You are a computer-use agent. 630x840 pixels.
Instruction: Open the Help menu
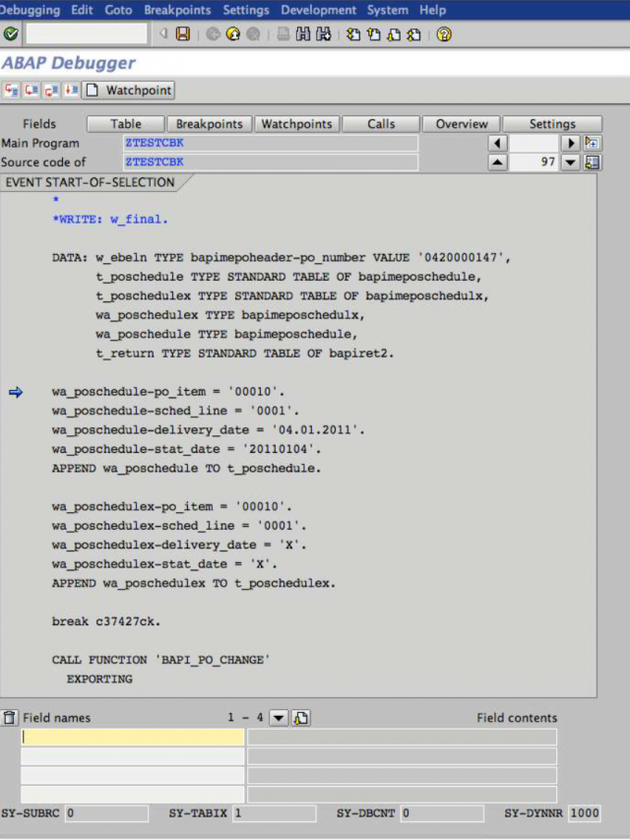[x=432, y=10]
